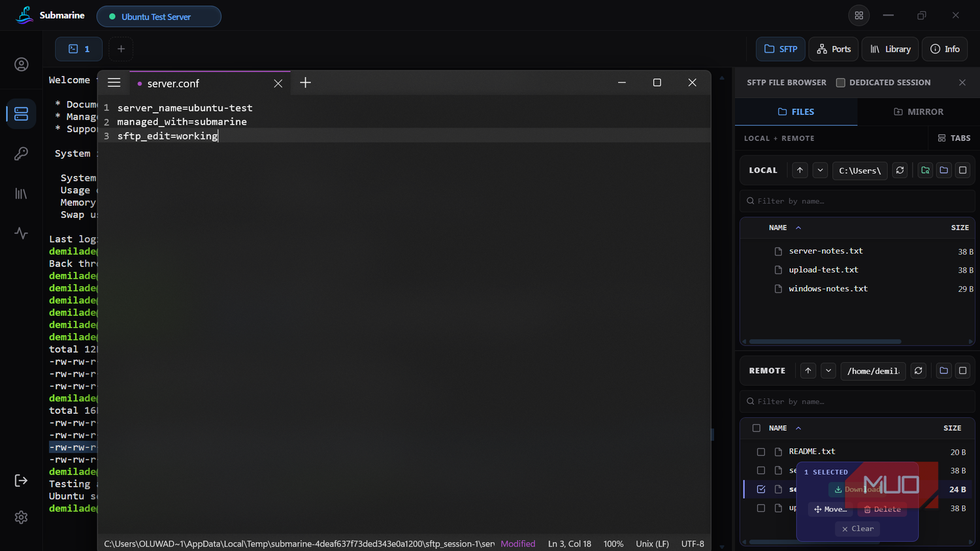
Task: Sort REMOTE files by Name column
Action: pyautogui.click(x=785, y=428)
